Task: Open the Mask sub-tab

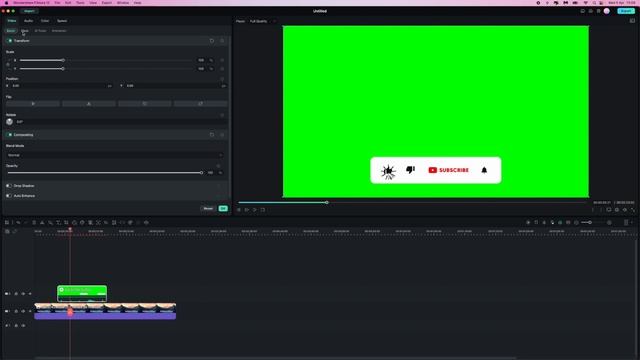Action: point(25,31)
